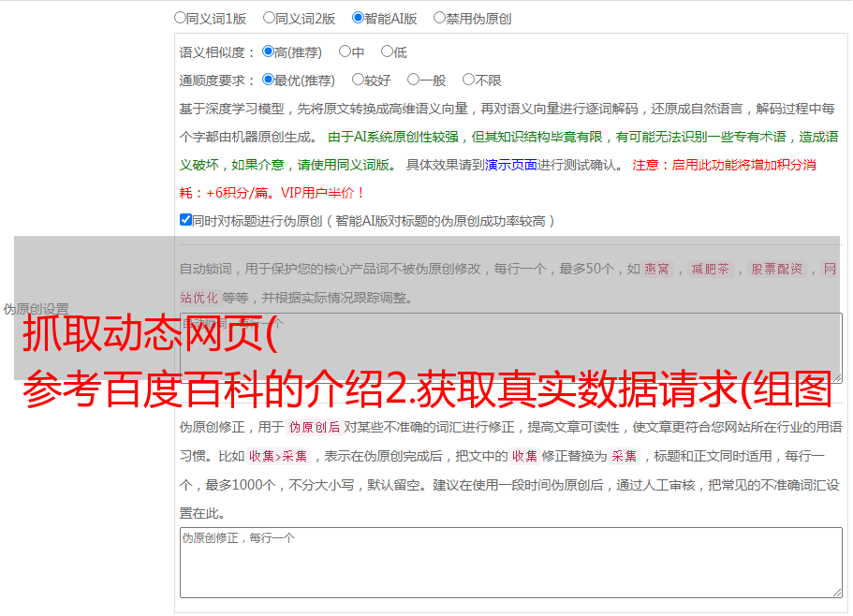
Task: Click the 伪原创后 highlighted tag
Action: tap(315, 427)
